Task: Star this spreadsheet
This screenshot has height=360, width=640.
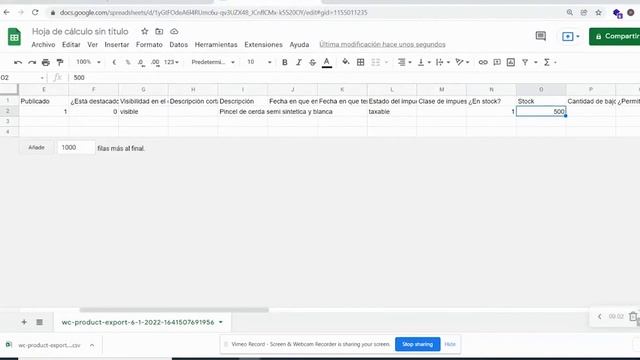Action: click(144, 31)
